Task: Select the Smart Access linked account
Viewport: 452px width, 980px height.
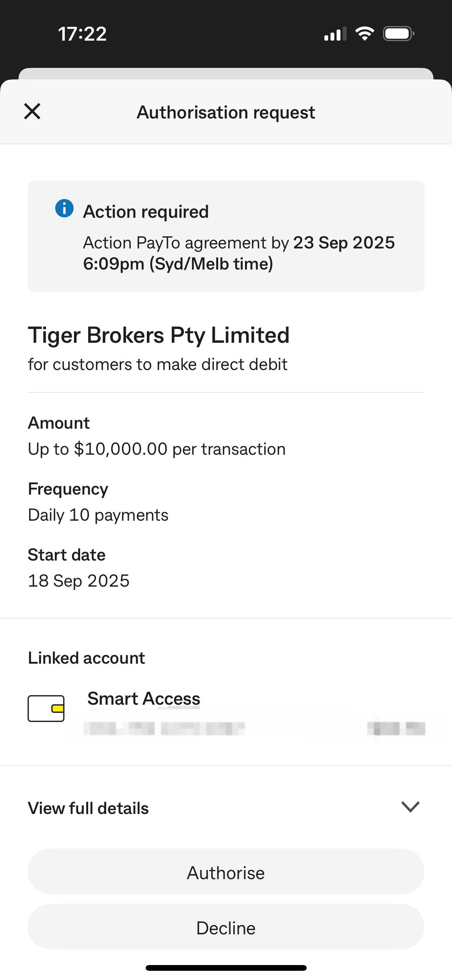Action: tap(144, 699)
